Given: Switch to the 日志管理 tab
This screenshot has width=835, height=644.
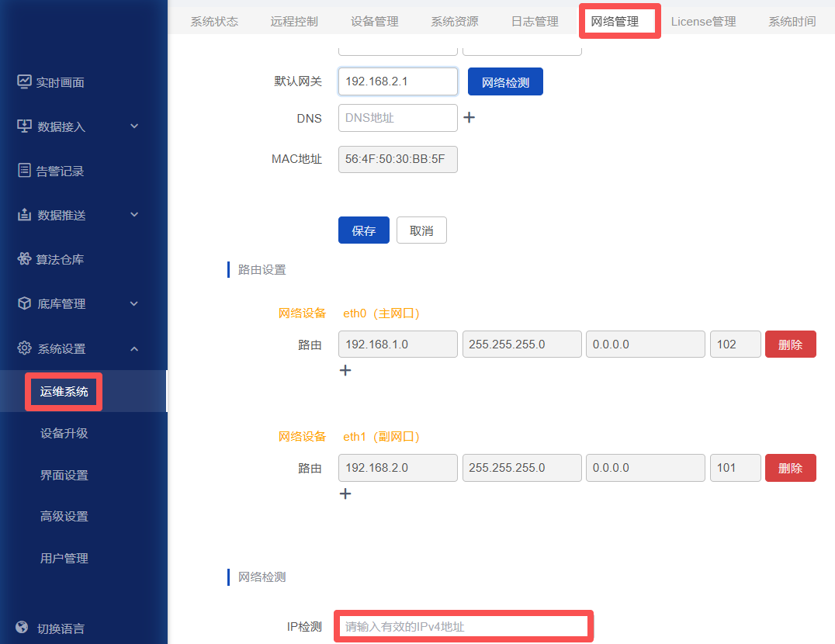Looking at the screenshot, I should pyautogui.click(x=535, y=22).
